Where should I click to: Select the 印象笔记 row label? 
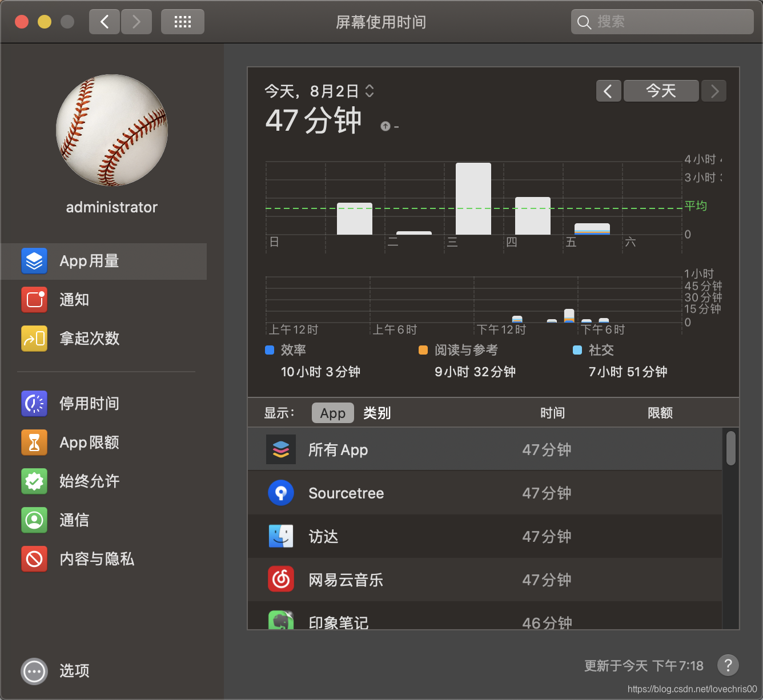click(x=338, y=622)
